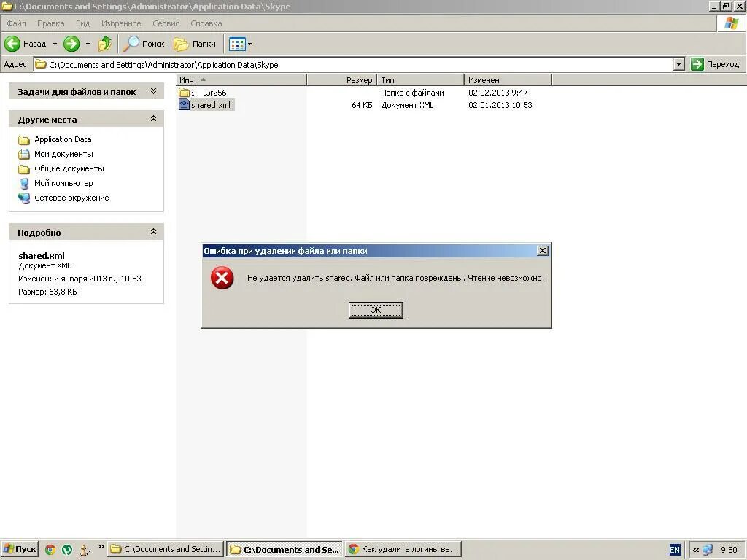Switch to the Chrome taskbar window (Как удалить логины)
The height and width of the screenshot is (560, 747).
pos(404,550)
